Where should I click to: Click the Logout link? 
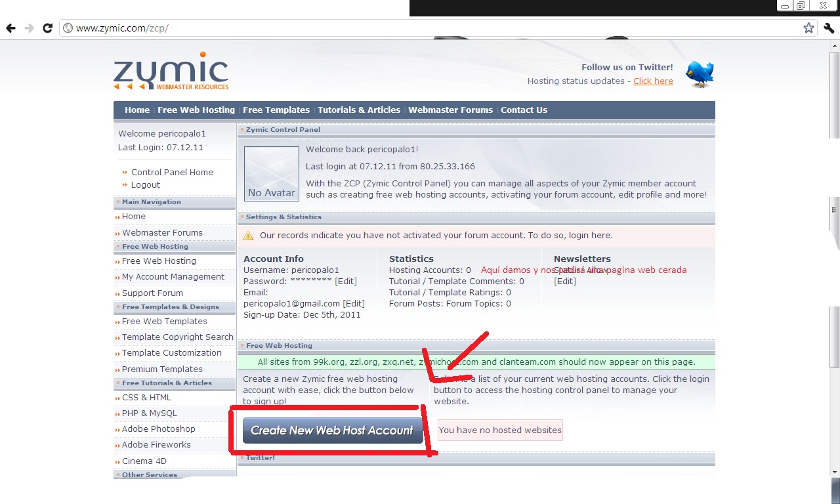coord(146,185)
